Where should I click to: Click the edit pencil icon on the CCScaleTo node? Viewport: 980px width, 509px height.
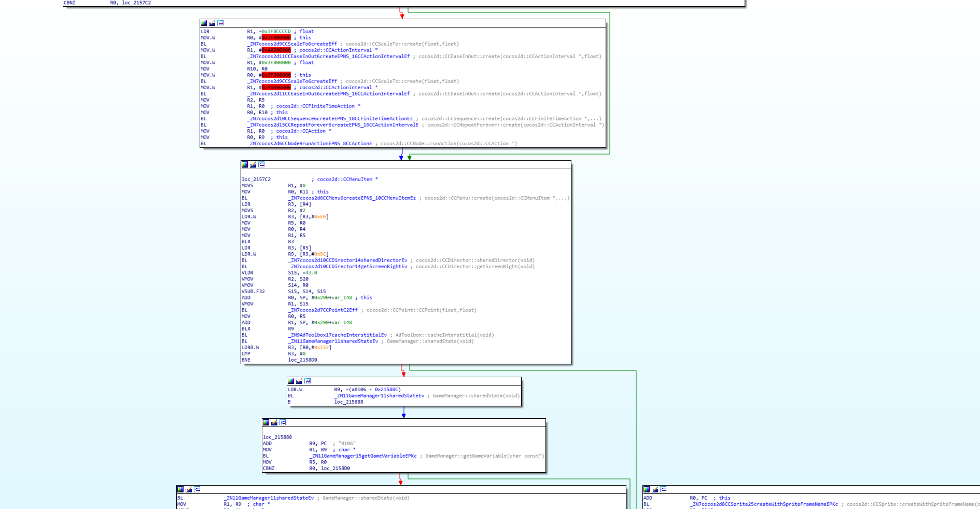[212, 23]
